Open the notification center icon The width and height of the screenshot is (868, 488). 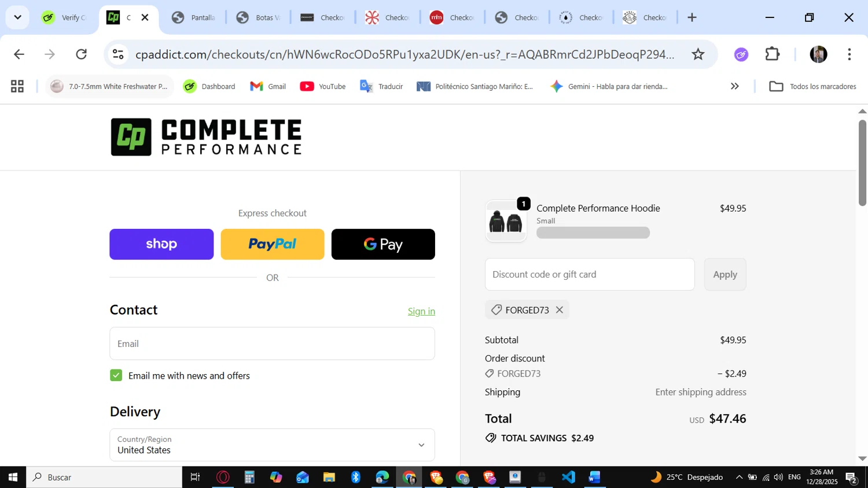tap(851, 477)
